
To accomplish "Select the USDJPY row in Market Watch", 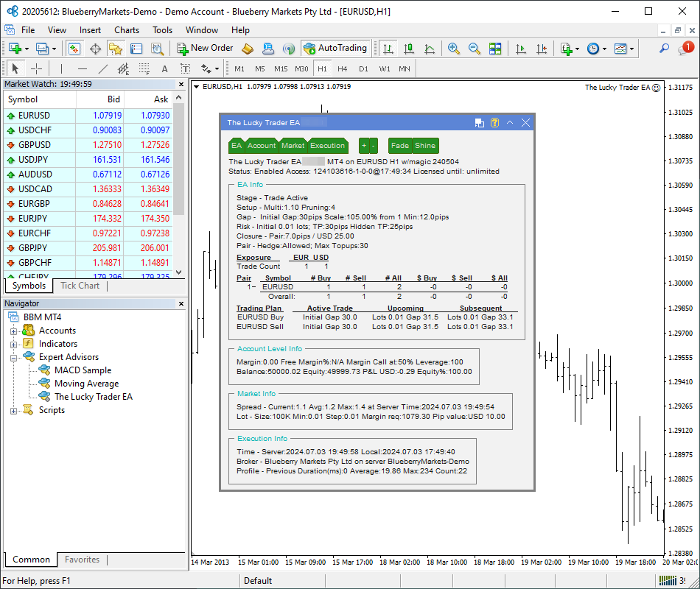I will click(88, 159).
